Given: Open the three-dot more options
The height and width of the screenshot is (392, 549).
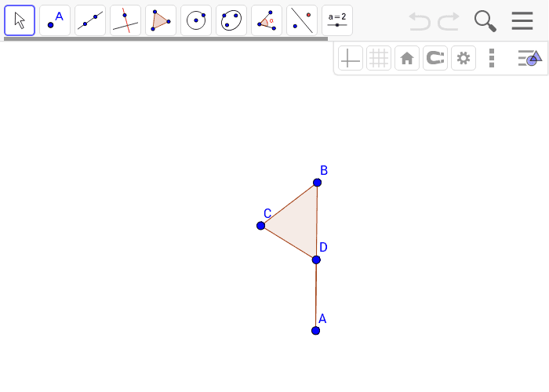Looking at the screenshot, I should tap(492, 58).
